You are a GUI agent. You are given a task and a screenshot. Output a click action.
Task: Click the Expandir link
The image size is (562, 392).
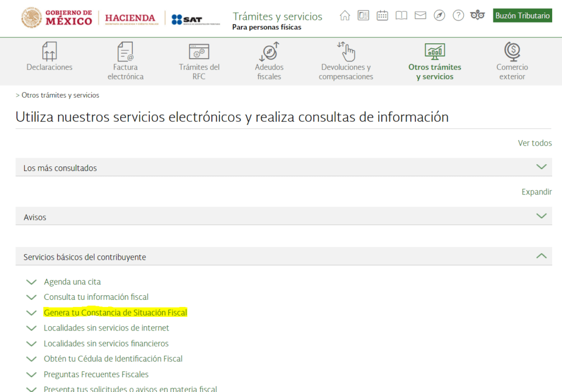537,192
